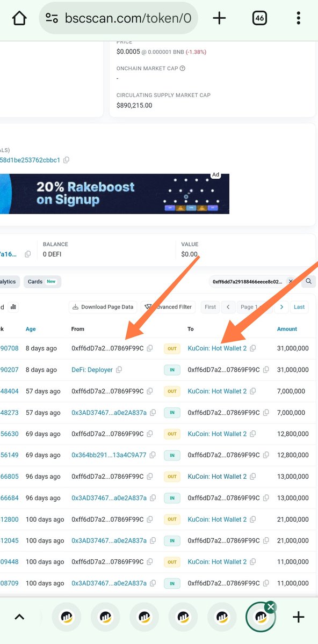Open browser three-dot overflow menu

coord(299,18)
